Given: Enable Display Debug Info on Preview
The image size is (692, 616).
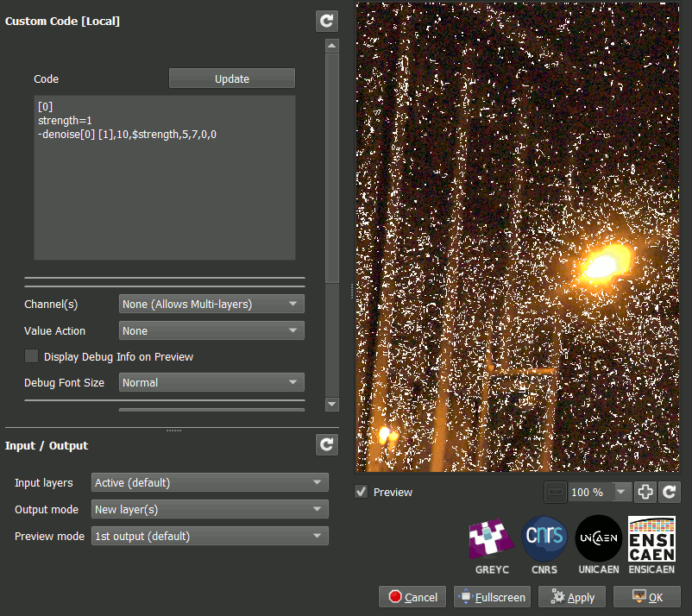Looking at the screenshot, I should 32,356.
